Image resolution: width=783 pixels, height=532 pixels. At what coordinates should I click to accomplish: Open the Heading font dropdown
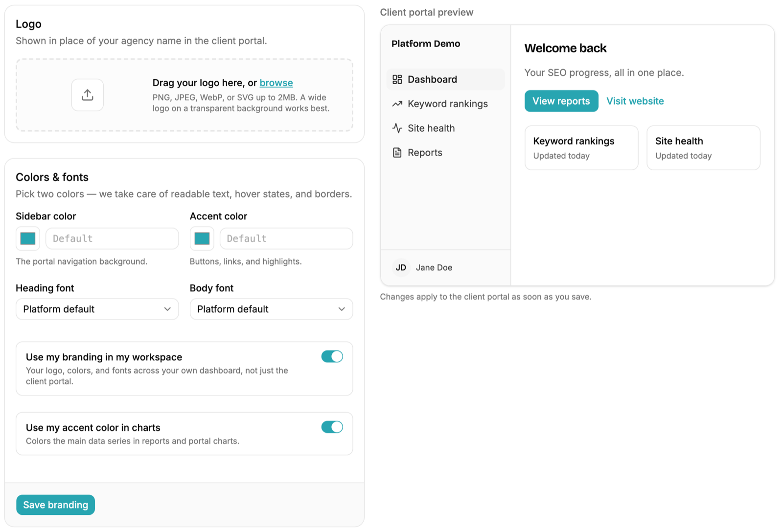(97, 309)
